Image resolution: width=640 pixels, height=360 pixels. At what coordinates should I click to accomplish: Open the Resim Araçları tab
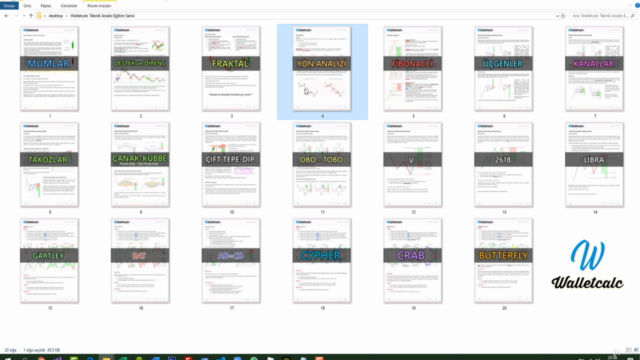click(x=99, y=6)
